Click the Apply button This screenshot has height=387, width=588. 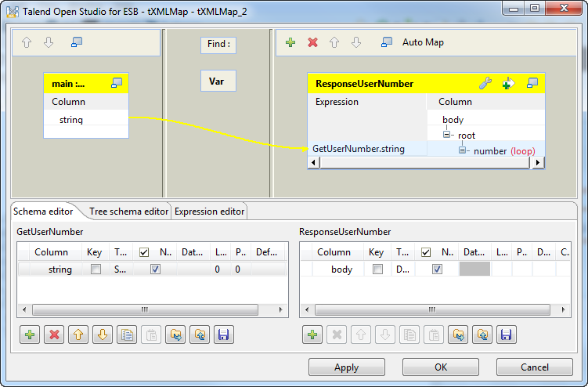(347, 367)
